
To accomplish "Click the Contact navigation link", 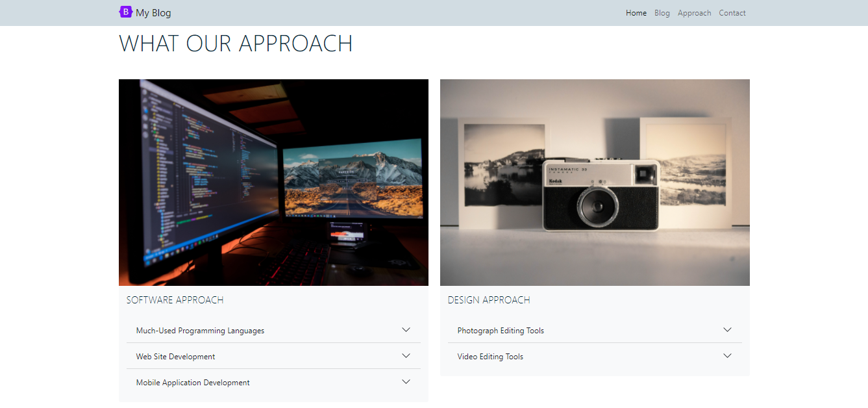I will (732, 13).
